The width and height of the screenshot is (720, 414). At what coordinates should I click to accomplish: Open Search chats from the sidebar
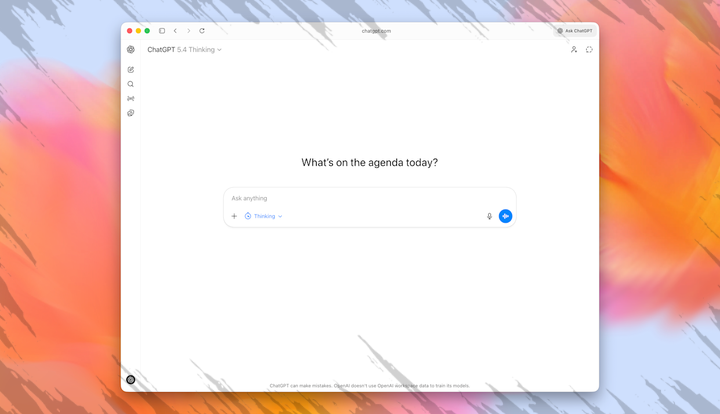pos(131,84)
